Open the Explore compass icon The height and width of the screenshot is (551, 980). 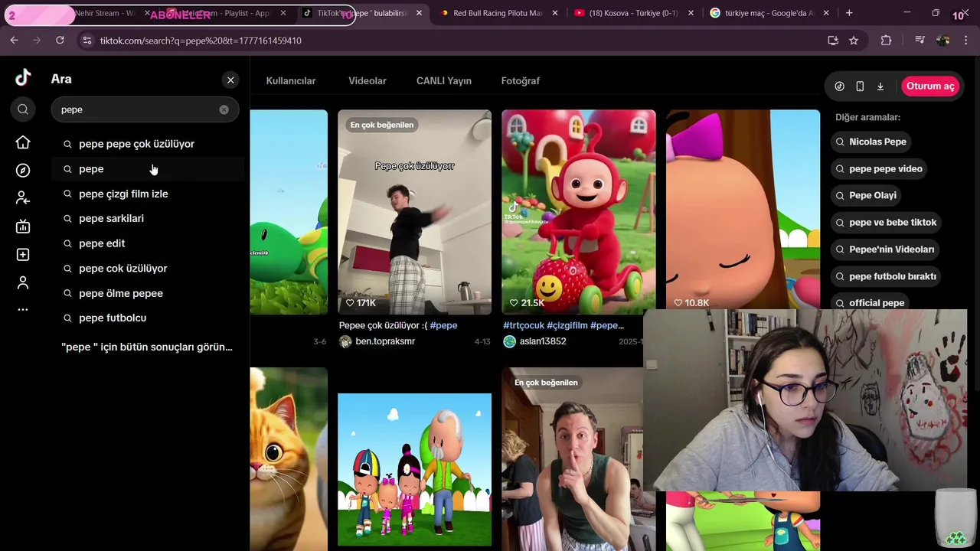pyautogui.click(x=23, y=171)
